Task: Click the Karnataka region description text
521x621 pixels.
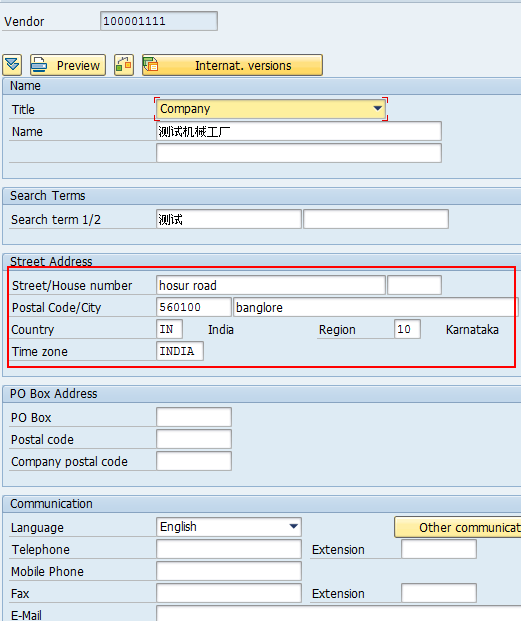Action: (x=472, y=330)
